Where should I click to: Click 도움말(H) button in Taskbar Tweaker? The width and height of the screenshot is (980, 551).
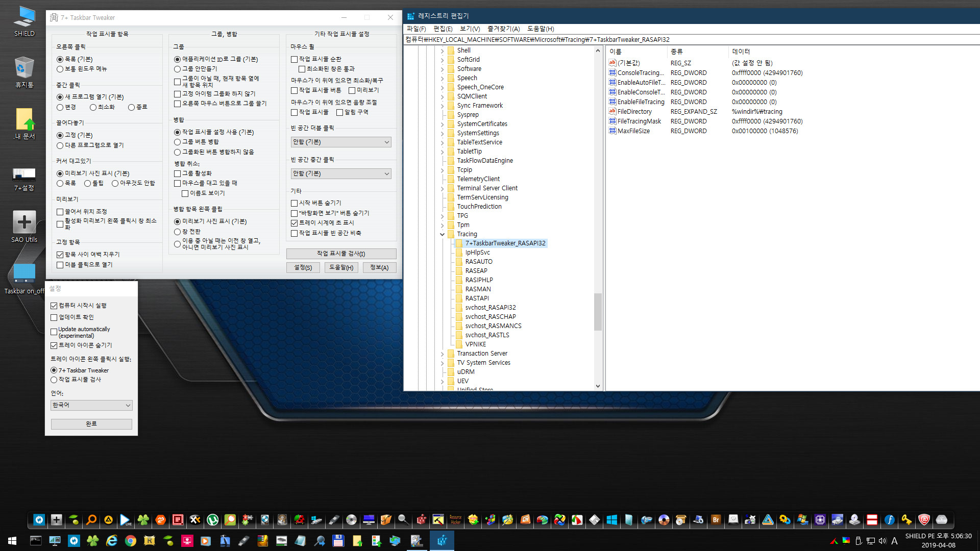pyautogui.click(x=341, y=267)
